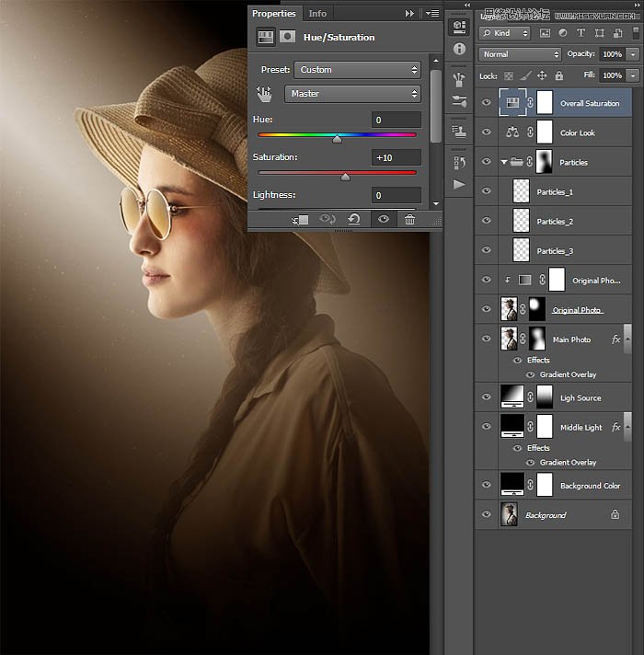Collapse the Particles layer group
Screen dimensions: 644x655
pyautogui.click(x=503, y=162)
